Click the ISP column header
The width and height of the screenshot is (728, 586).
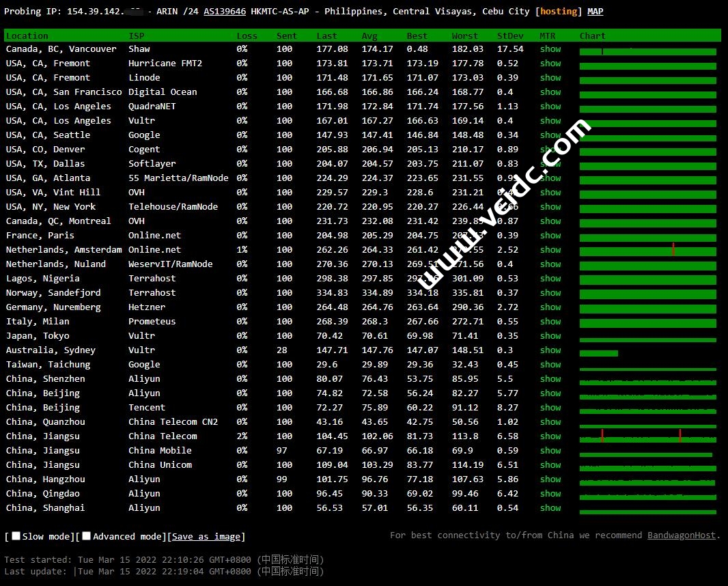click(137, 36)
